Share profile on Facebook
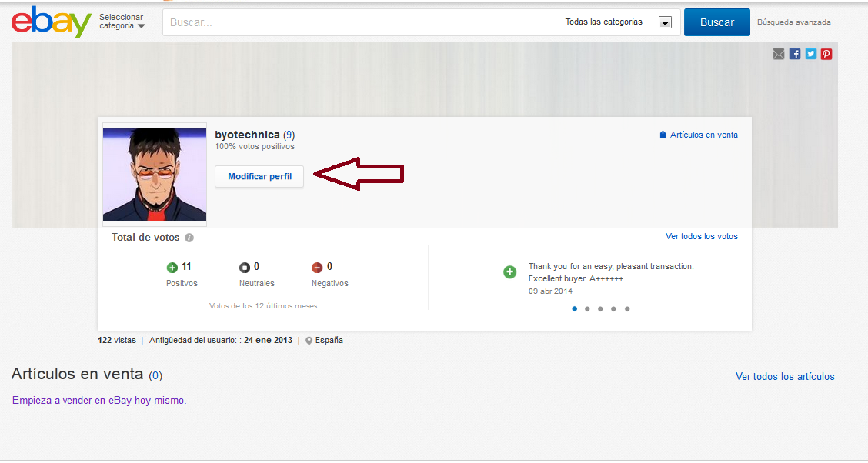This screenshot has height=463, width=868. [795, 54]
